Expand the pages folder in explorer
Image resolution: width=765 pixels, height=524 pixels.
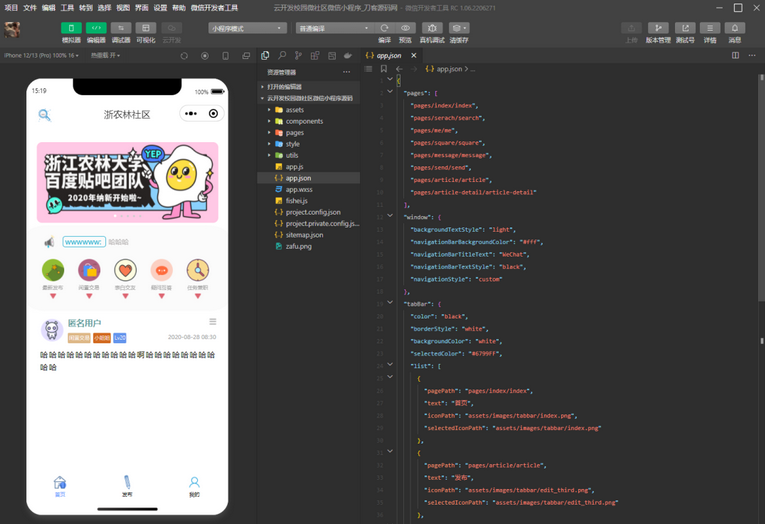[294, 132]
